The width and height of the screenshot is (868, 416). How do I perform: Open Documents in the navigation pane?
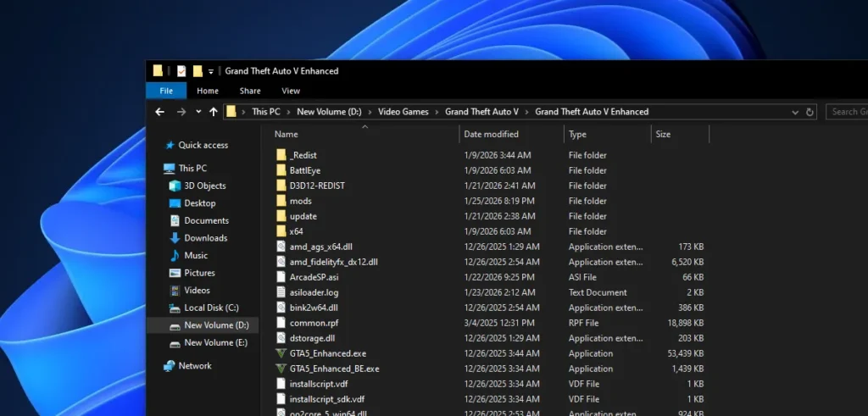point(207,221)
